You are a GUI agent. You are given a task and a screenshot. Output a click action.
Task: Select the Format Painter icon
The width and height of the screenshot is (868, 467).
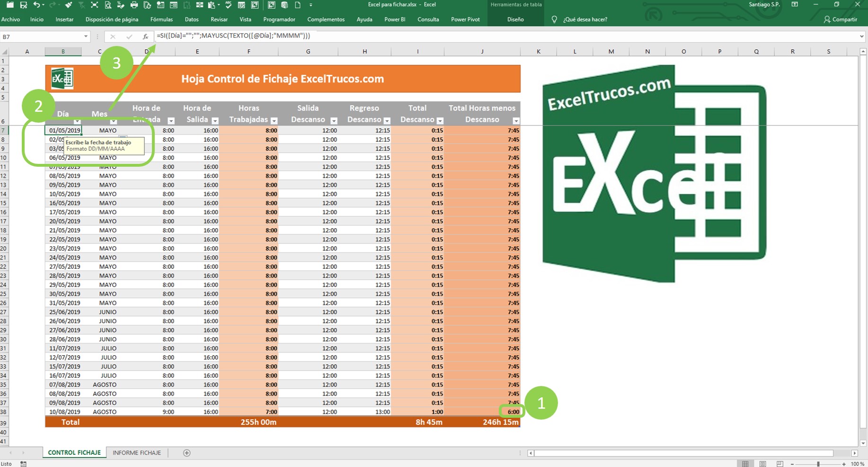(x=69, y=5)
